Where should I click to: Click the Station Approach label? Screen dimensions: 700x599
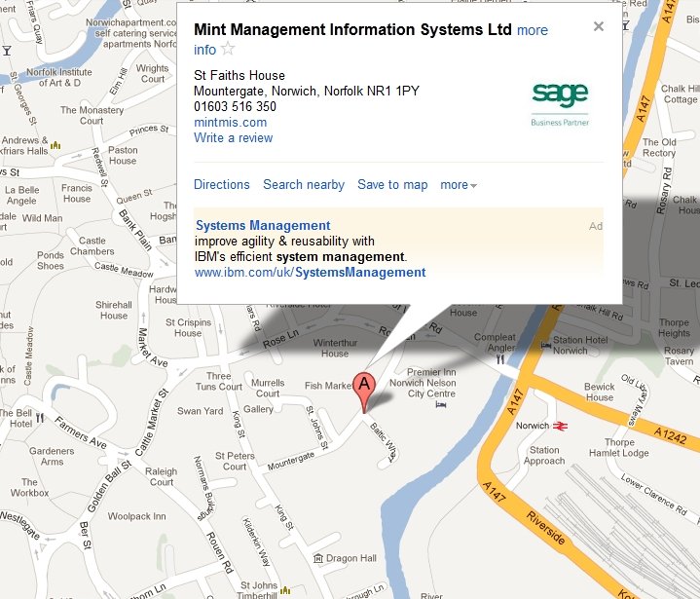(x=544, y=455)
